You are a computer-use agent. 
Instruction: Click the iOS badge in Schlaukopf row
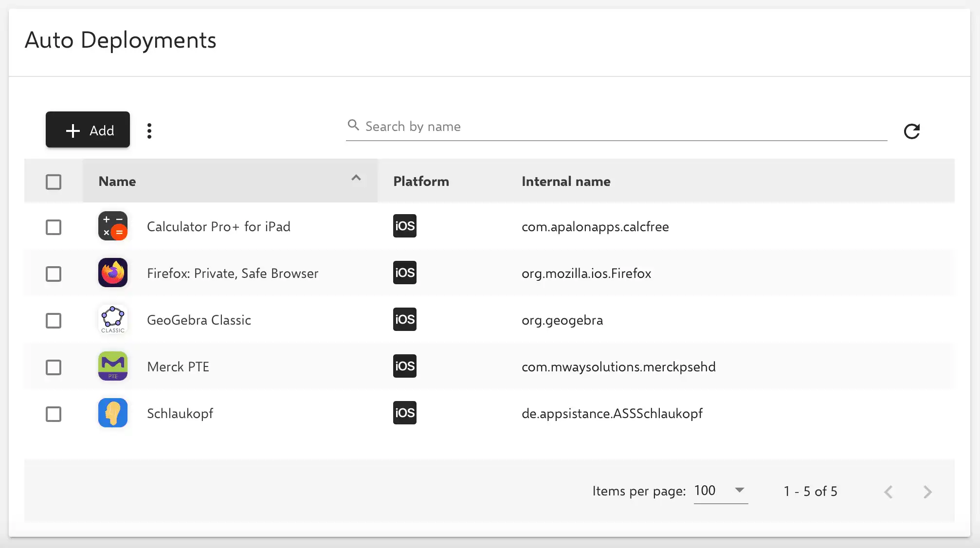click(x=405, y=413)
